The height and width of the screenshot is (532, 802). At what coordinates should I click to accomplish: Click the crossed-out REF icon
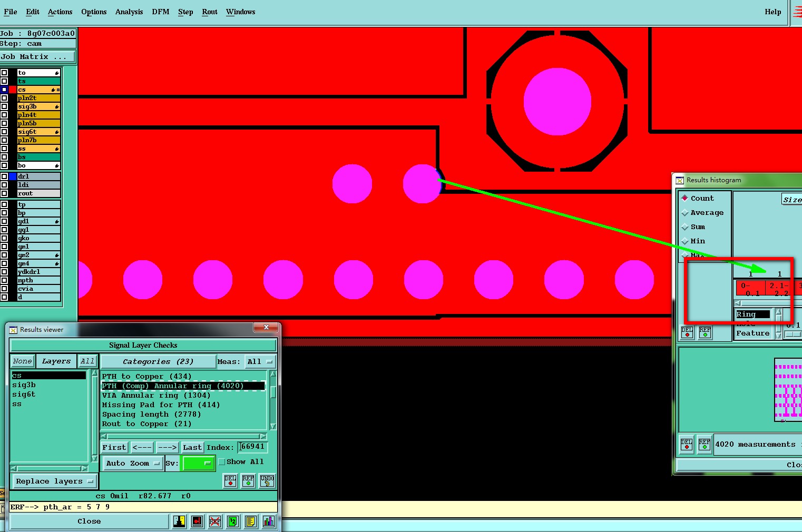tap(215, 521)
